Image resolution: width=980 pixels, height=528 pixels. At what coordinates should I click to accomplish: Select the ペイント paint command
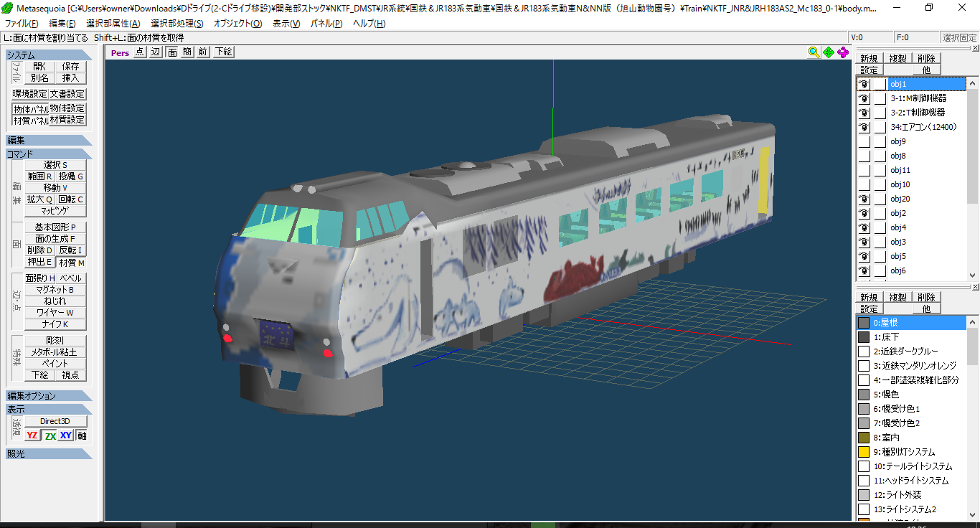(55, 364)
